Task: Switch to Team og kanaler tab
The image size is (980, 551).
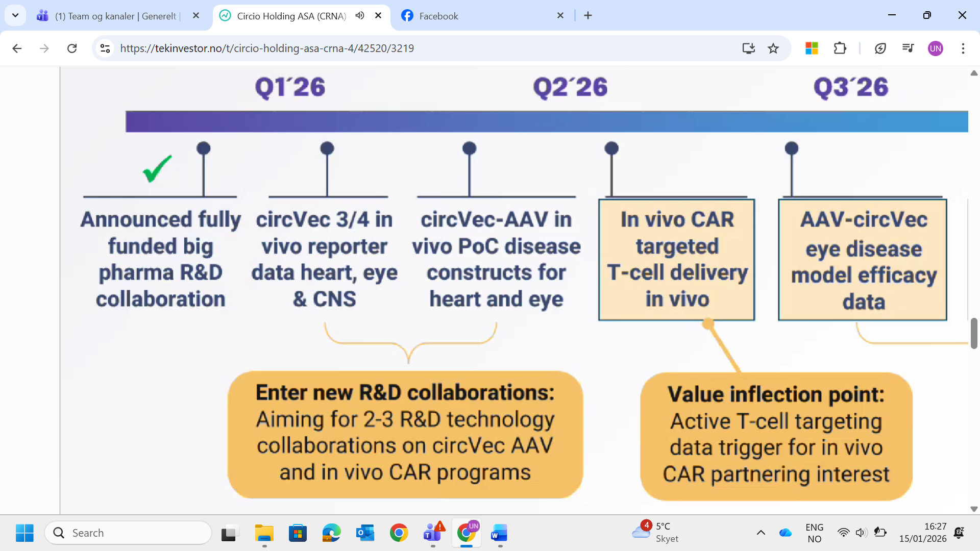Action: click(115, 16)
